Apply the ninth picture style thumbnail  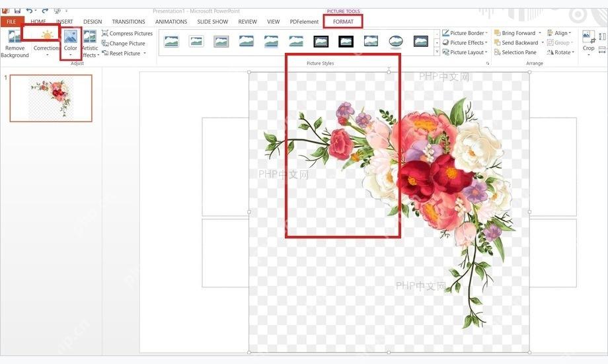[x=371, y=41]
